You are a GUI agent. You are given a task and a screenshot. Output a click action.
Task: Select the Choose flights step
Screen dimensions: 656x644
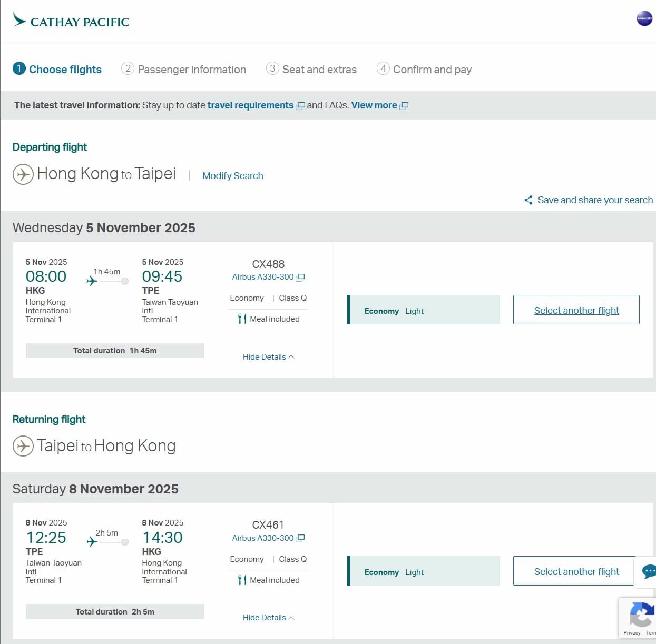pos(57,70)
